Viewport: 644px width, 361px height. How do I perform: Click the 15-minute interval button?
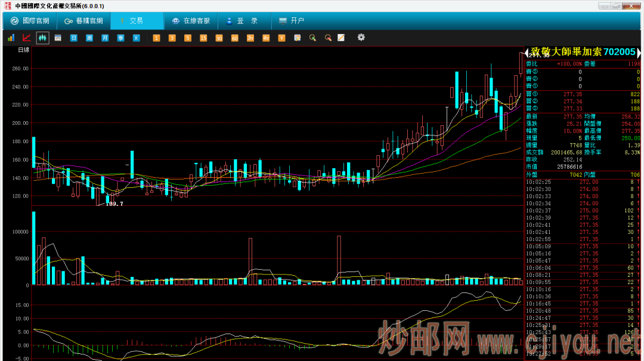click(203, 38)
